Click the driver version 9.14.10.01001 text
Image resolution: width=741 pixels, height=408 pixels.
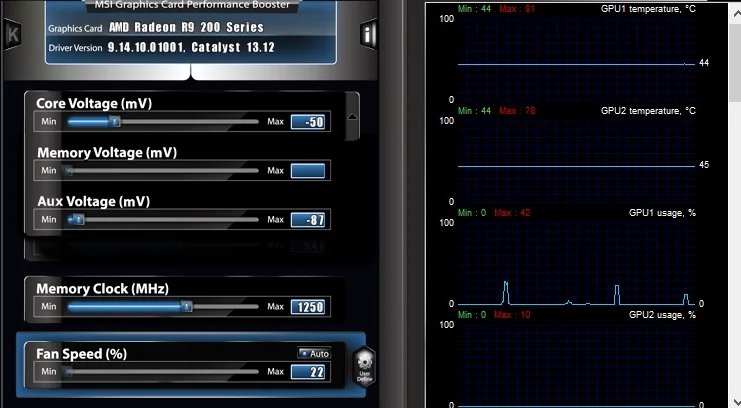pyautogui.click(x=146, y=47)
